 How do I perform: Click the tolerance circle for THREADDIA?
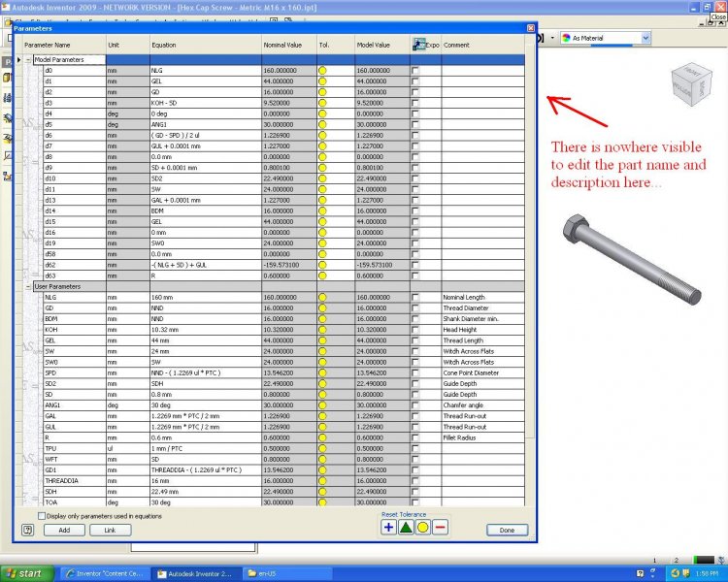322,481
